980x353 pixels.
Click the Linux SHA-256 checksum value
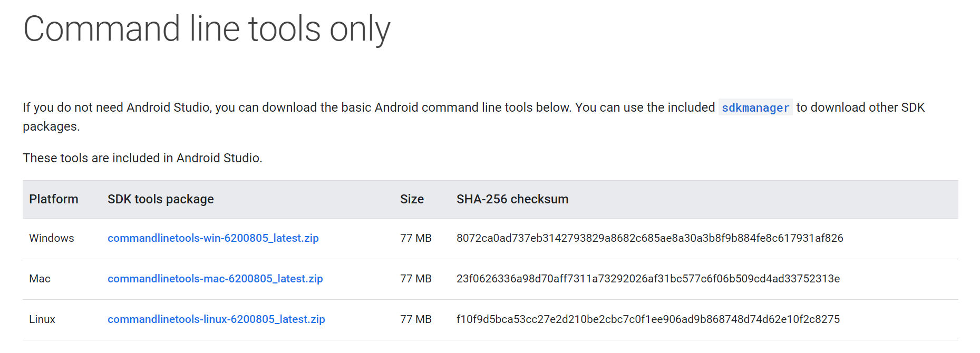648,319
